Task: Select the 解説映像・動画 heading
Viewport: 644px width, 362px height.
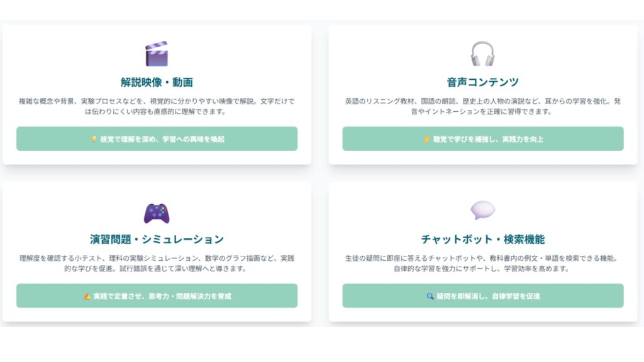Action: click(x=157, y=82)
